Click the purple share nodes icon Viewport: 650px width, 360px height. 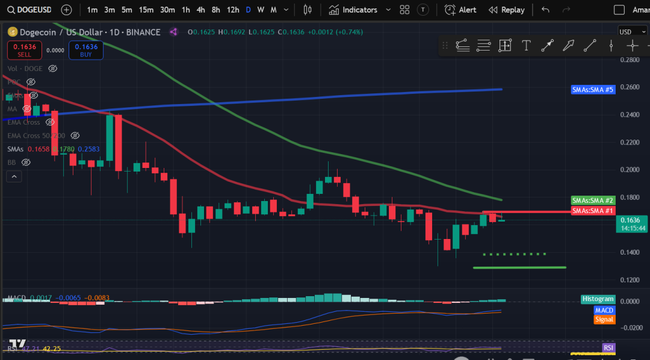pos(173,32)
